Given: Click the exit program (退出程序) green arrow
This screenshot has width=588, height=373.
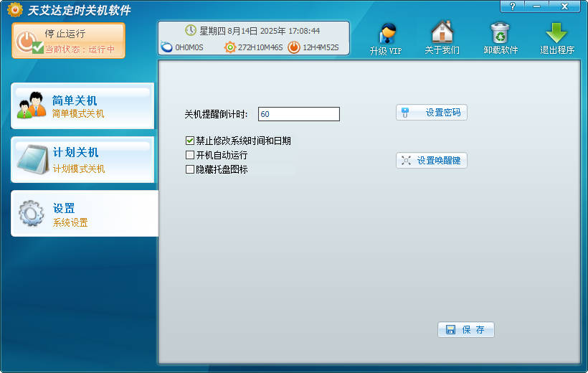Looking at the screenshot, I should tap(557, 39).
